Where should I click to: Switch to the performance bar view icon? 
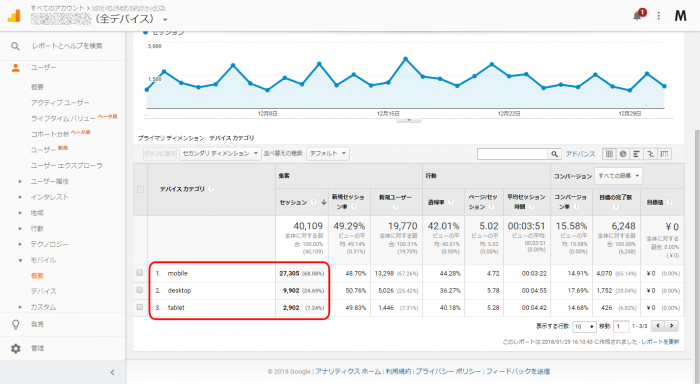click(x=637, y=154)
